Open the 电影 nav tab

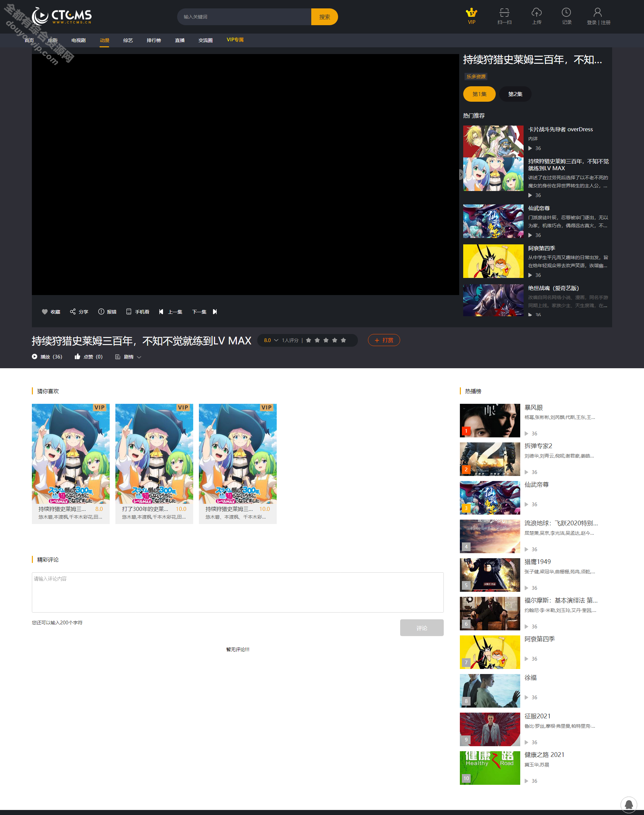tap(53, 40)
